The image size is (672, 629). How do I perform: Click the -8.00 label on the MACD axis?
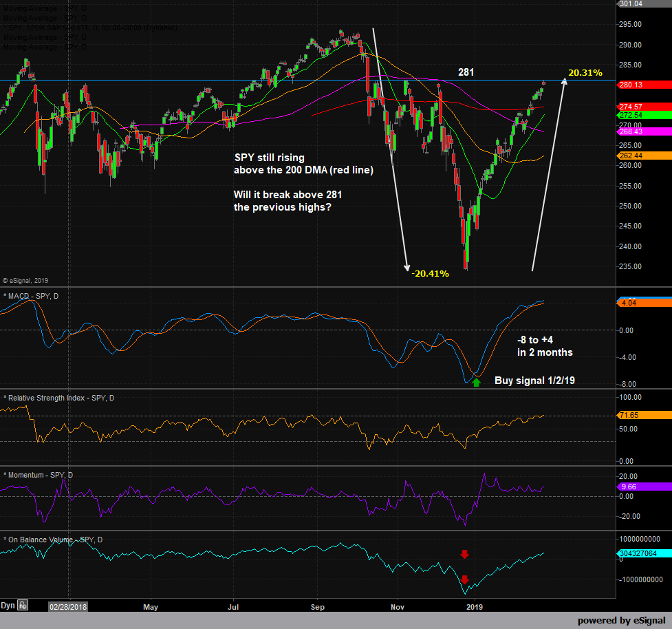(627, 384)
